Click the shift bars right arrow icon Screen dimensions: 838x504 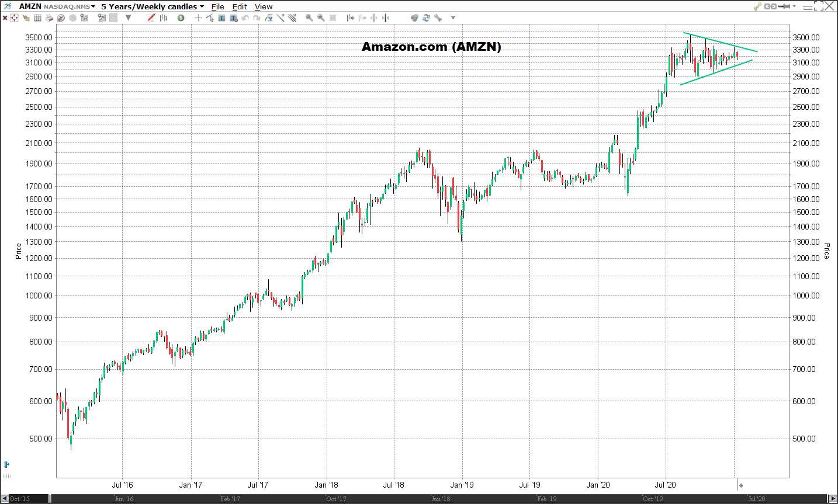351,18
